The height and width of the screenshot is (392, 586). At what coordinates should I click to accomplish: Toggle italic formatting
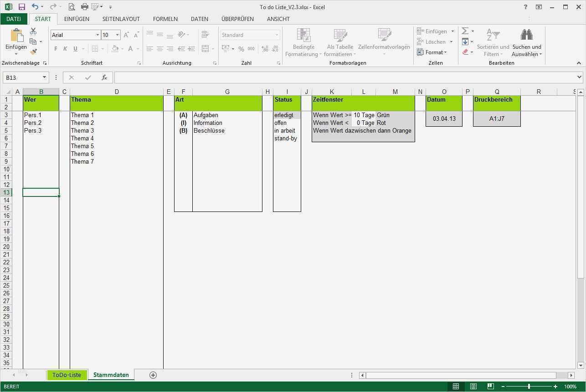65,48
